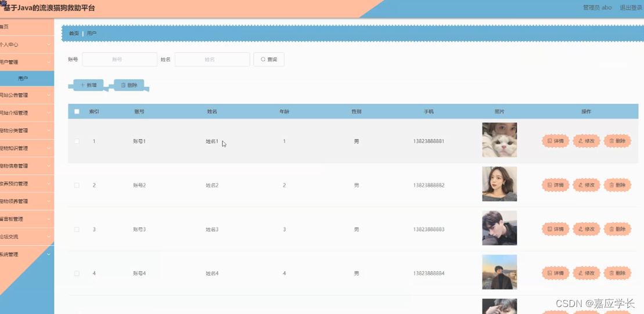The width and height of the screenshot is (644, 314).
Task: Click the platform title 基于Java的流浪猫狗救助平台
Action: pos(49,8)
